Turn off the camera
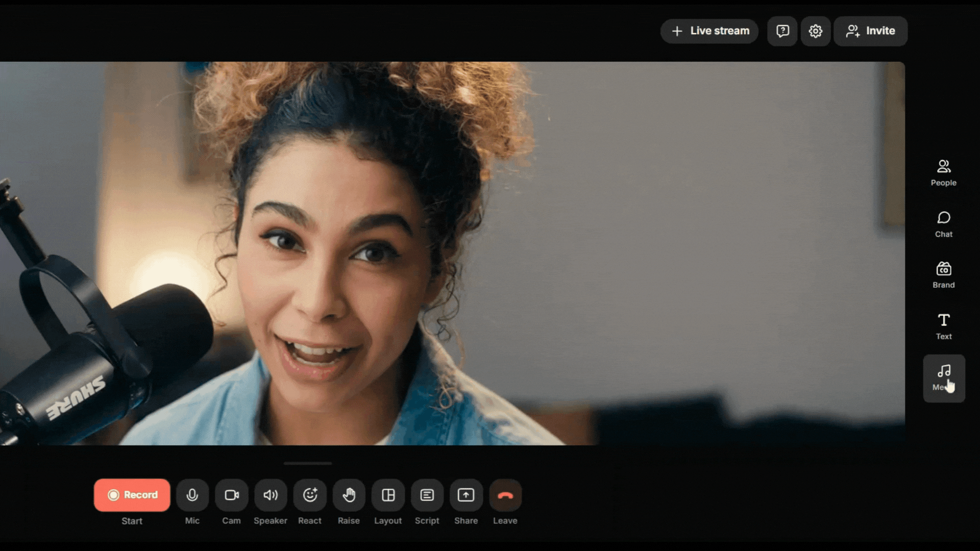The height and width of the screenshot is (551, 980). pos(232,495)
